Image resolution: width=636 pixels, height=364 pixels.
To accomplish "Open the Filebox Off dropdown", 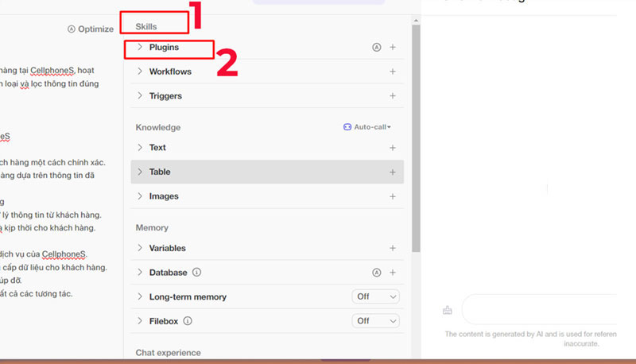I will pos(376,321).
